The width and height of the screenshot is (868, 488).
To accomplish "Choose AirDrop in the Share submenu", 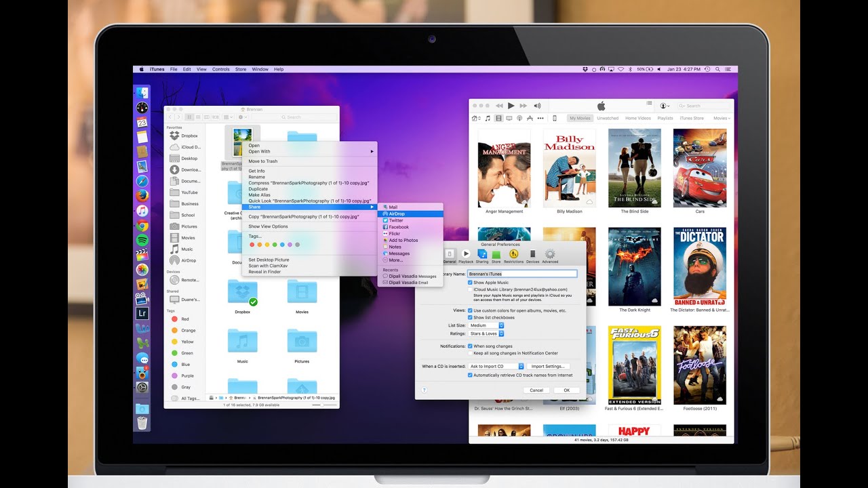I will tap(410, 213).
